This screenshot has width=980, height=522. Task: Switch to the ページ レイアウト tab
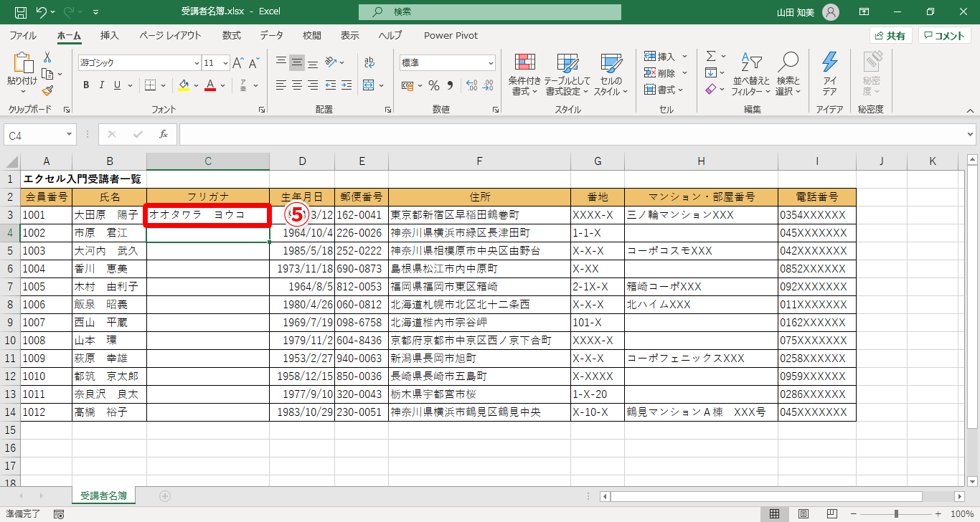click(171, 35)
